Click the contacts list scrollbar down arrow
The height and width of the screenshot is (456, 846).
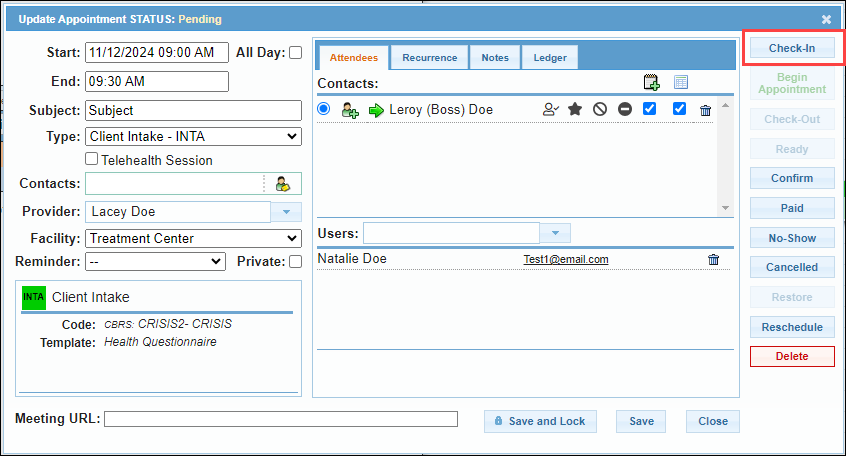(725, 208)
